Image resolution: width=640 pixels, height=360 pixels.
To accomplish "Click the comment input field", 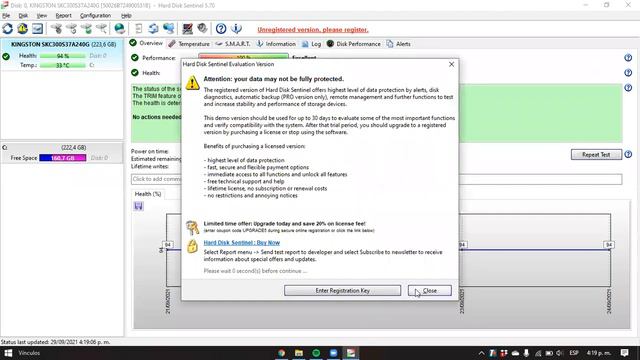I will (377, 179).
